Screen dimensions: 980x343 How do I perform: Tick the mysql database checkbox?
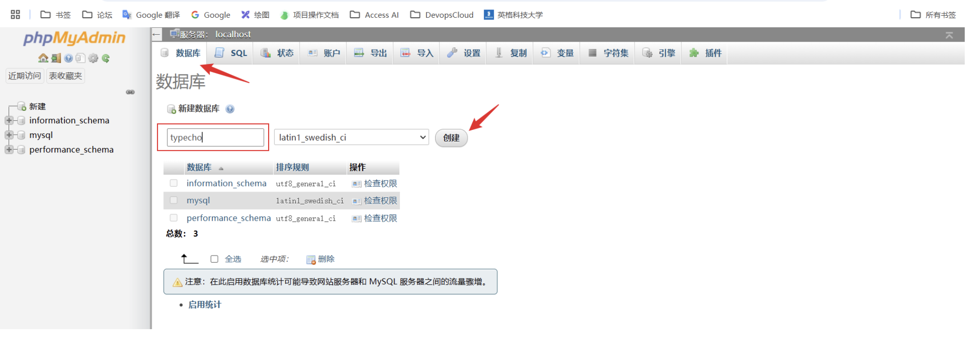[174, 201]
